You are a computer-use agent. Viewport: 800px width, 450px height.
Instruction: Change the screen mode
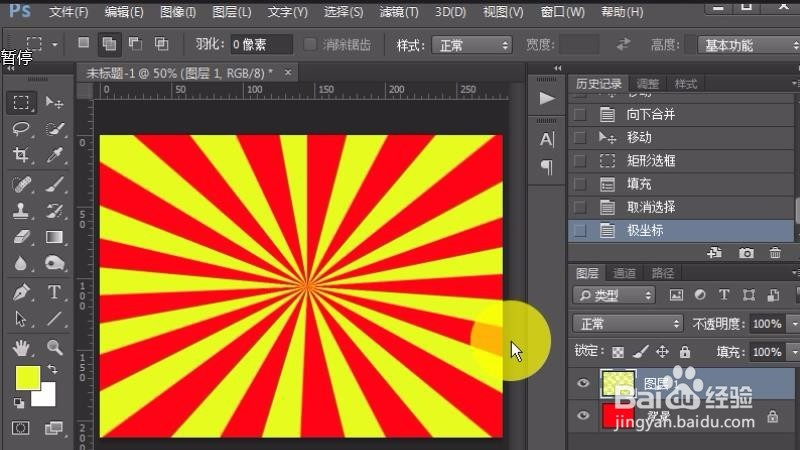(x=54, y=428)
